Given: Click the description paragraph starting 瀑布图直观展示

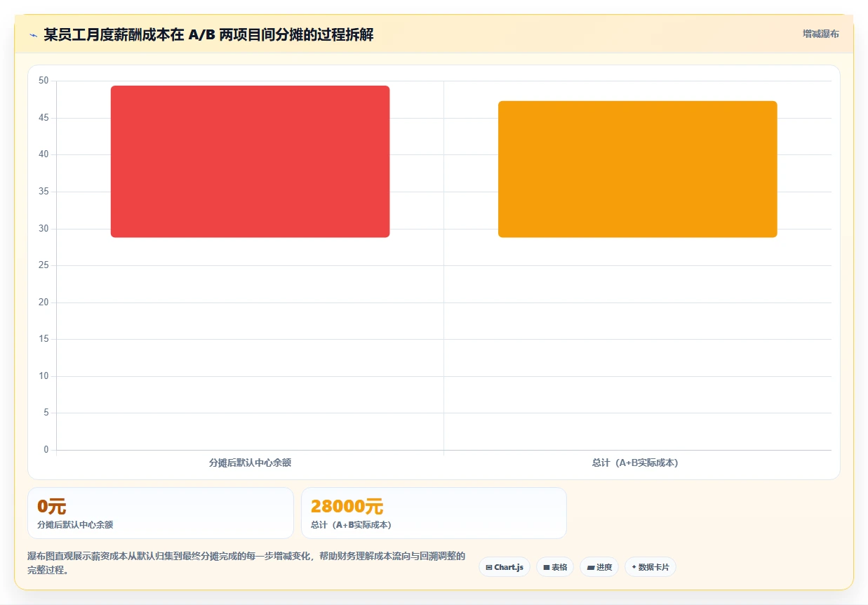Looking at the screenshot, I should point(246,563).
